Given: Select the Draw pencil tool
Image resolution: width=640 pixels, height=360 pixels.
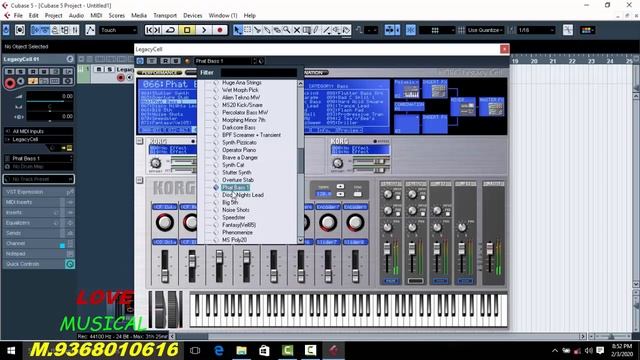Looking at the screenshot, I should (316, 30).
